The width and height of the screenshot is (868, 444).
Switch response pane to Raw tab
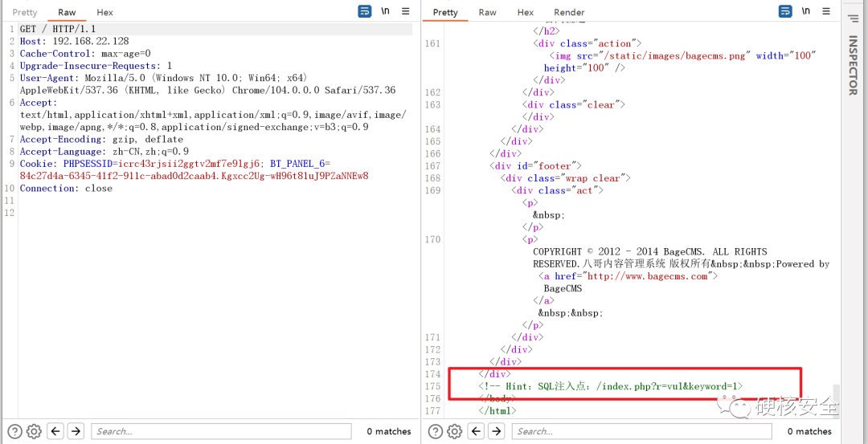pos(487,12)
